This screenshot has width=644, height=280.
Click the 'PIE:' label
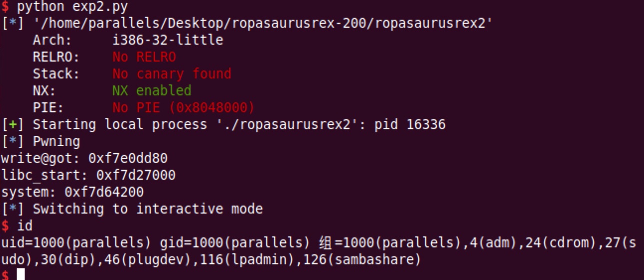coord(48,107)
